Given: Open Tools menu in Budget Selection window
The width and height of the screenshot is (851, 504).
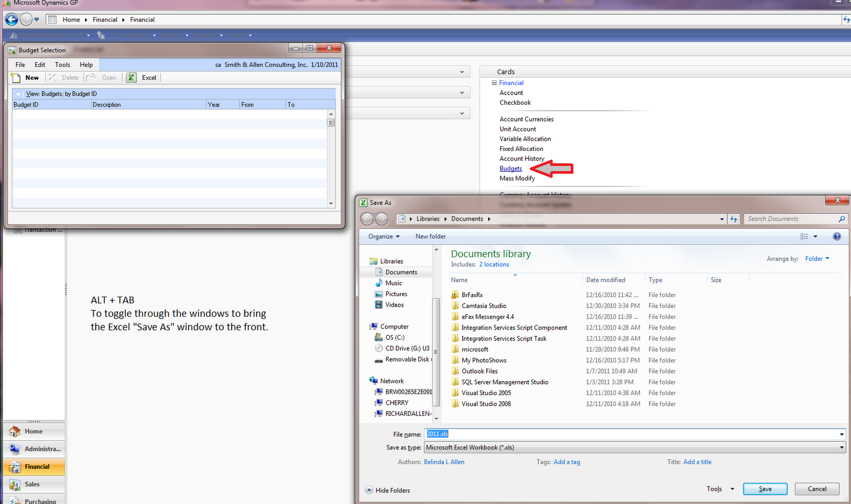Looking at the screenshot, I should coord(63,65).
